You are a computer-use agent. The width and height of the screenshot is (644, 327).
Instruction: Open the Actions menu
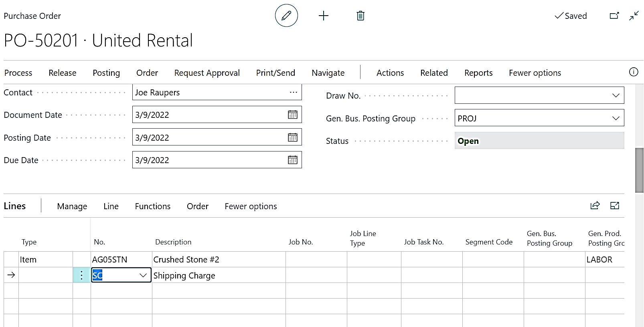click(390, 73)
